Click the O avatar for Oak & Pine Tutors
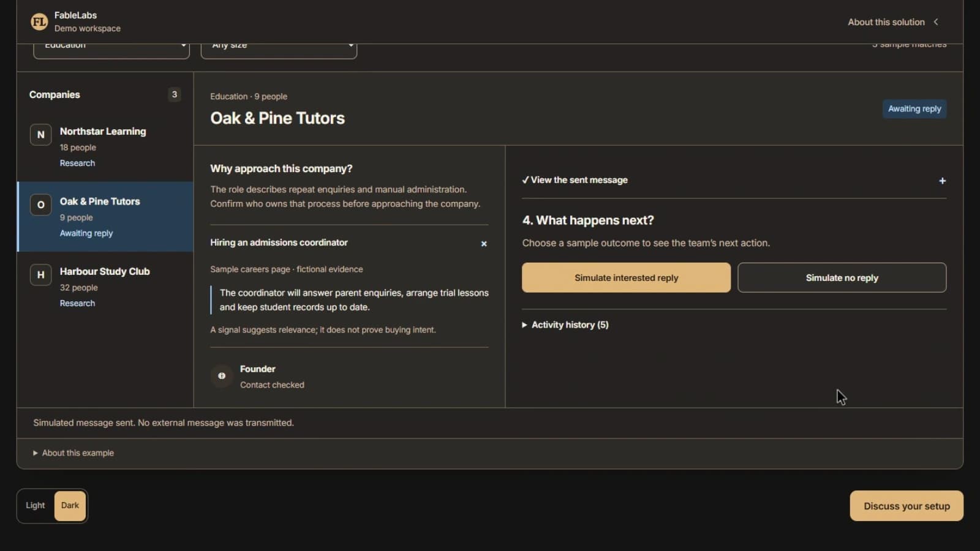Screen dimensions: 980x551 pos(41,204)
